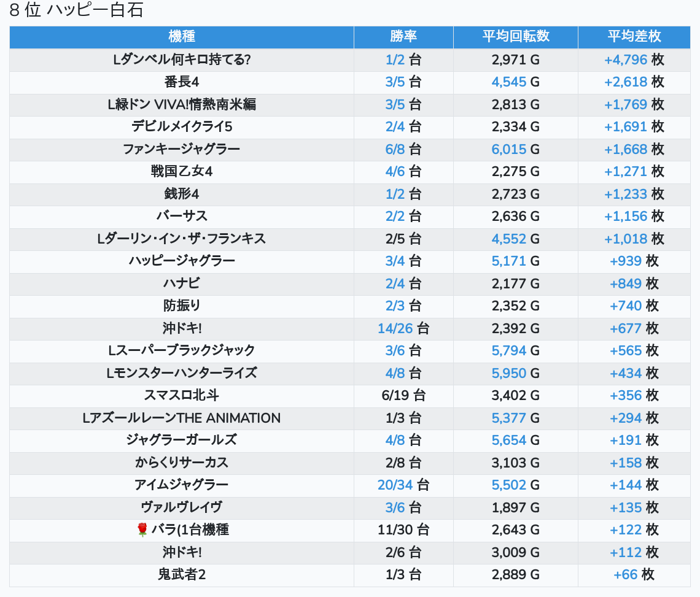Screen dimensions: 700x597
Task: Select L緑ドン VIVA!情熱南米編 name cell
Action: tap(182, 104)
